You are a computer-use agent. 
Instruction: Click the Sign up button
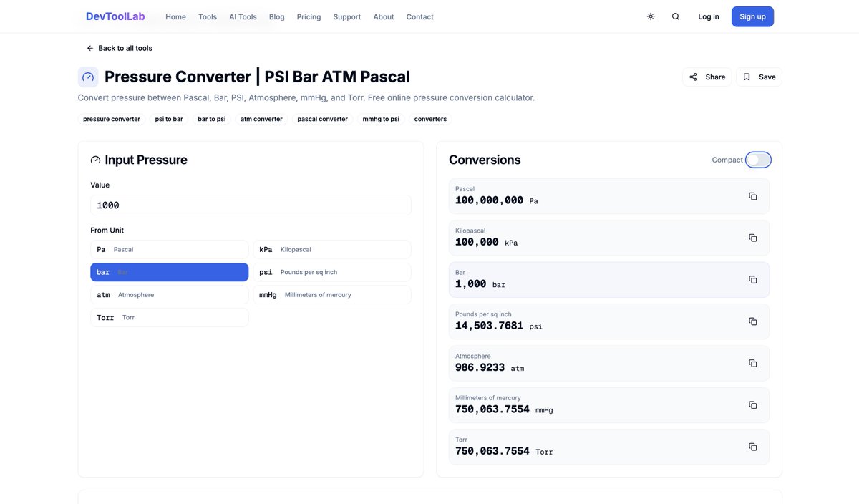click(x=752, y=16)
